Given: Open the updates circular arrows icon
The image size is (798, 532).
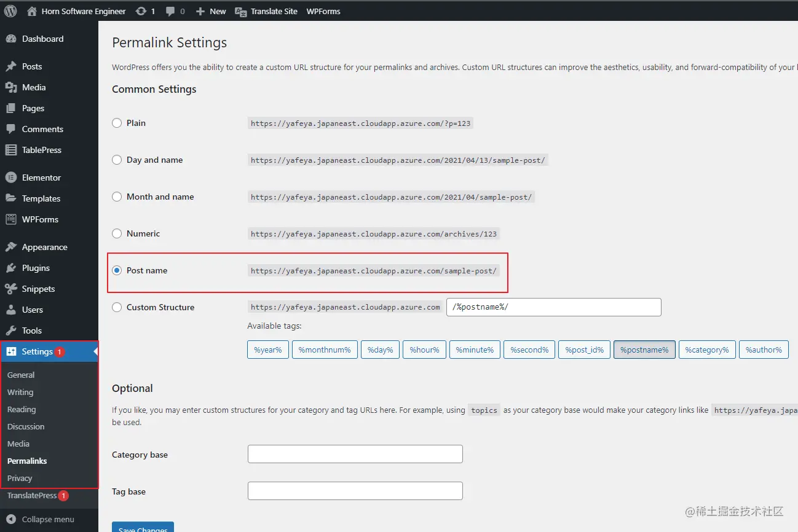Looking at the screenshot, I should pos(141,11).
